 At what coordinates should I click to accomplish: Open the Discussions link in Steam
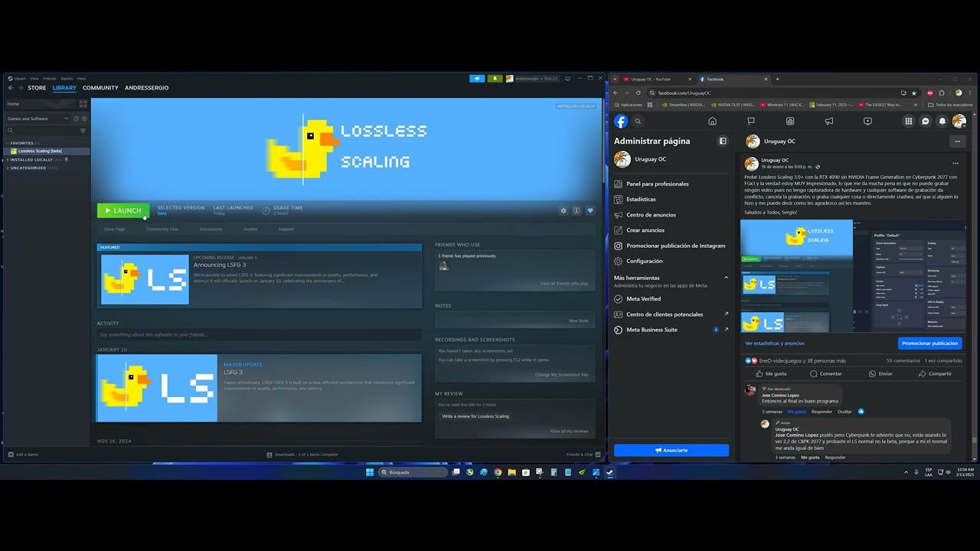coord(211,229)
